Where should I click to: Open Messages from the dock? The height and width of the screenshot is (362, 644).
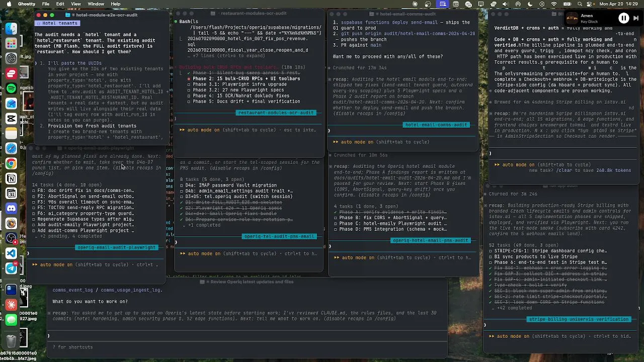click(x=11, y=320)
